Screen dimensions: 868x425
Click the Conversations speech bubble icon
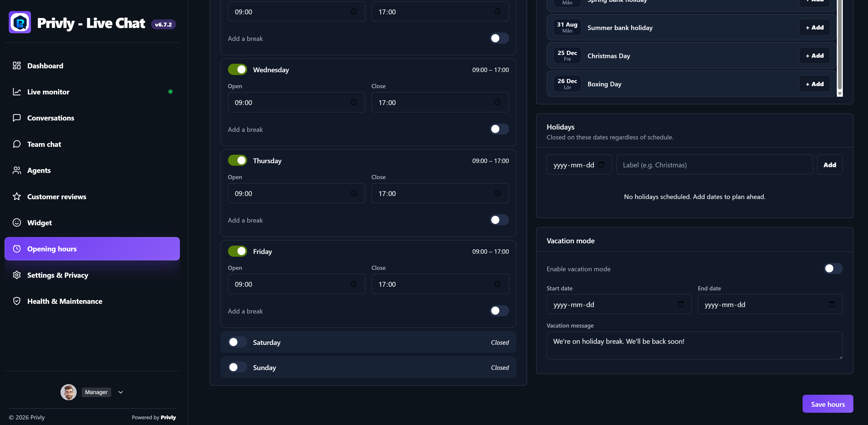click(x=16, y=118)
